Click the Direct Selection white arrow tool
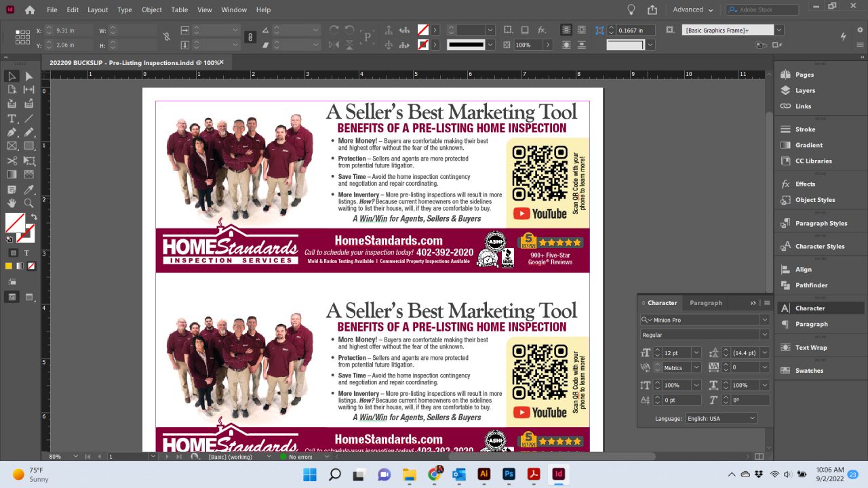The image size is (868, 488). tap(29, 76)
